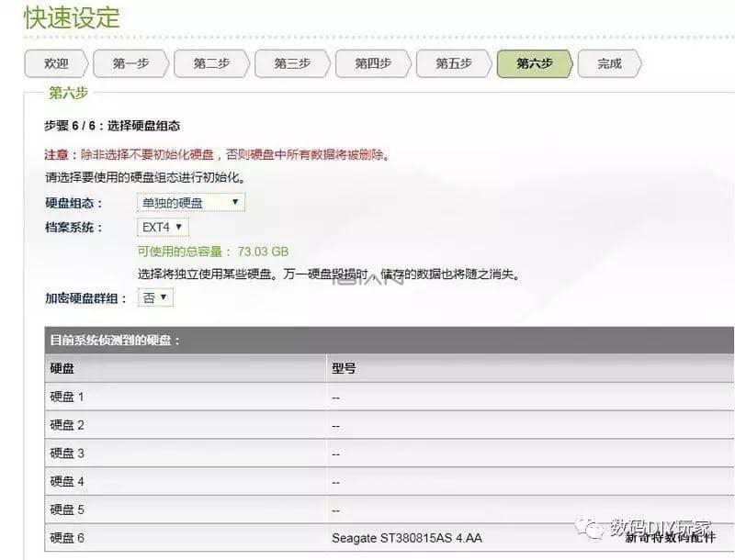This screenshot has width=735, height=560.
Task: Open the 硬盘组态 dropdown showing 单独的硬盘
Action: point(190,203)
